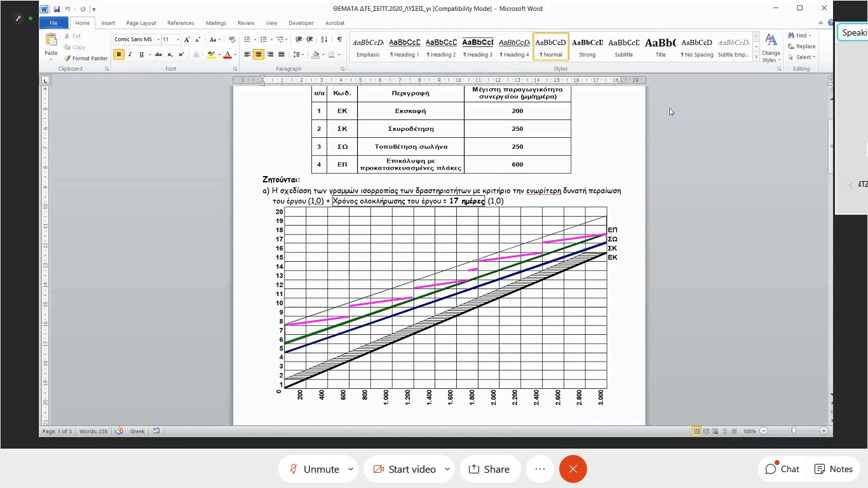Unmute the microphone in meeting bar
The width and height of the screenshot is (868, 488).
pos(314,469)
